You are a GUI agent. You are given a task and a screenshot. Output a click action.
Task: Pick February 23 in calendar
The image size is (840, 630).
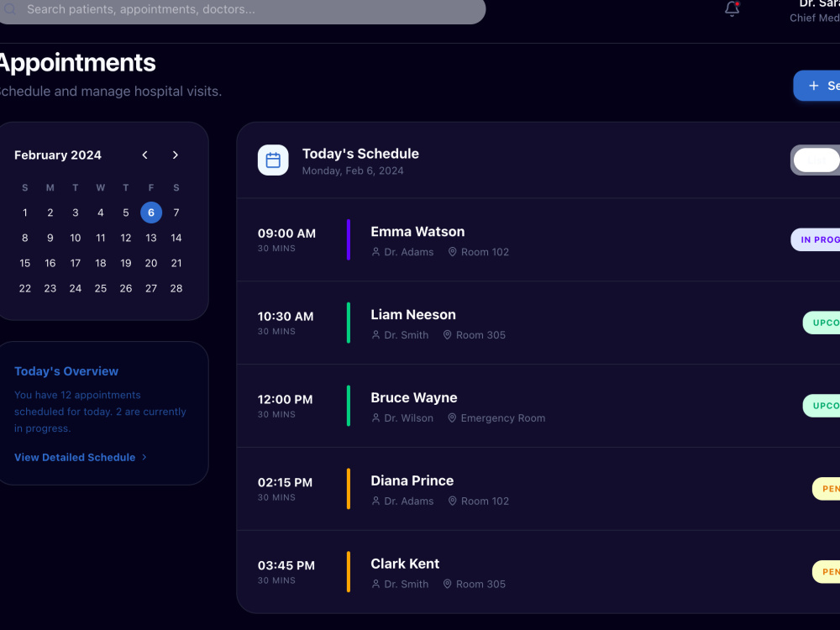pos(50,288)
